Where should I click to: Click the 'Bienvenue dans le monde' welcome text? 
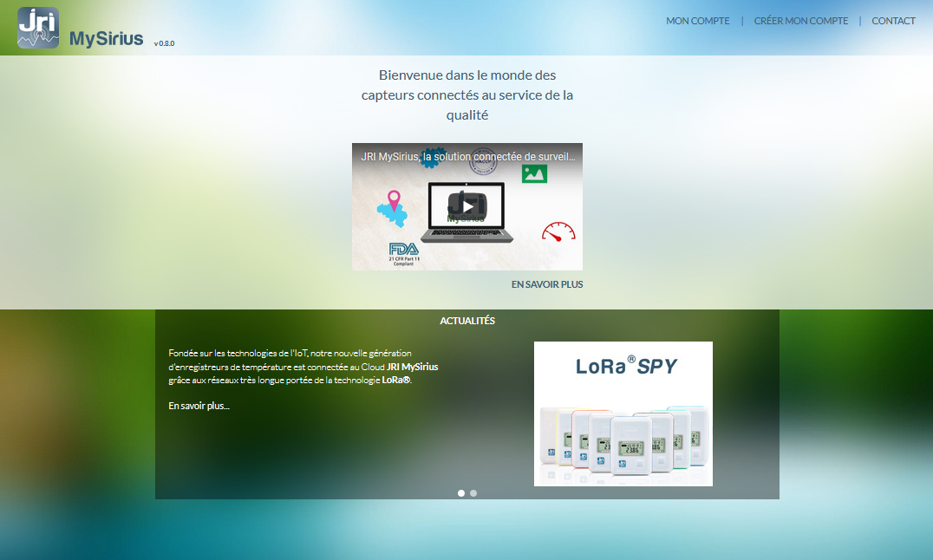click(467, 94)
